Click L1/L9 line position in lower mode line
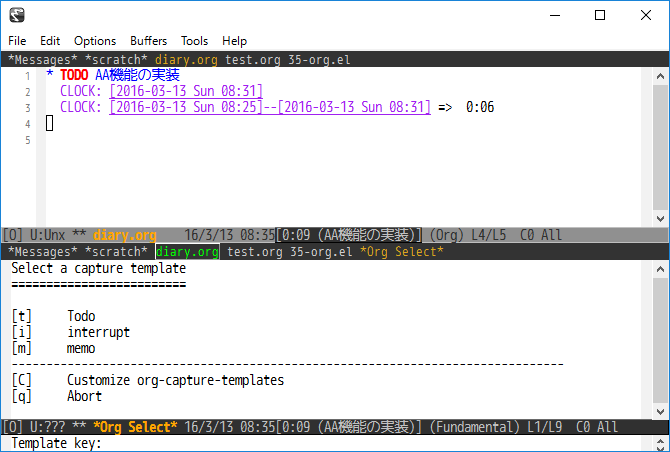 pos(544,427)
